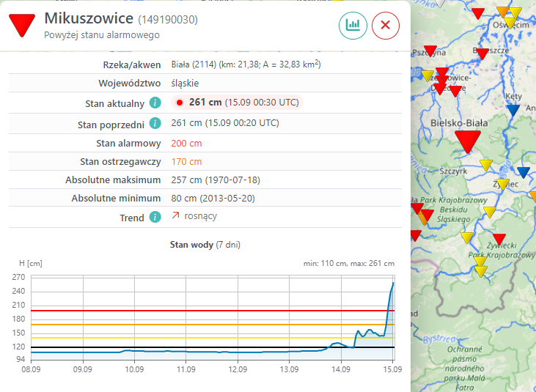536x392 pixels.
Task: Click the station ID (149190030)
Action: (168, 20)
